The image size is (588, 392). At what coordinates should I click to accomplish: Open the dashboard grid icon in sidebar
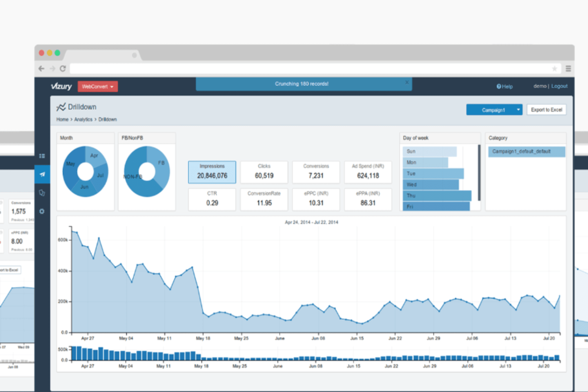pyautogui.click(x=42, y=156)
